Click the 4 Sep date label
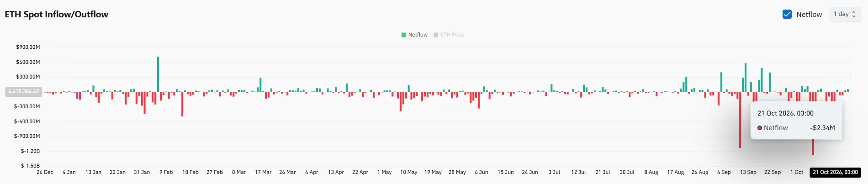Image resolution: width=868 pixels, height=184 pixels. (x=724, y=172)
